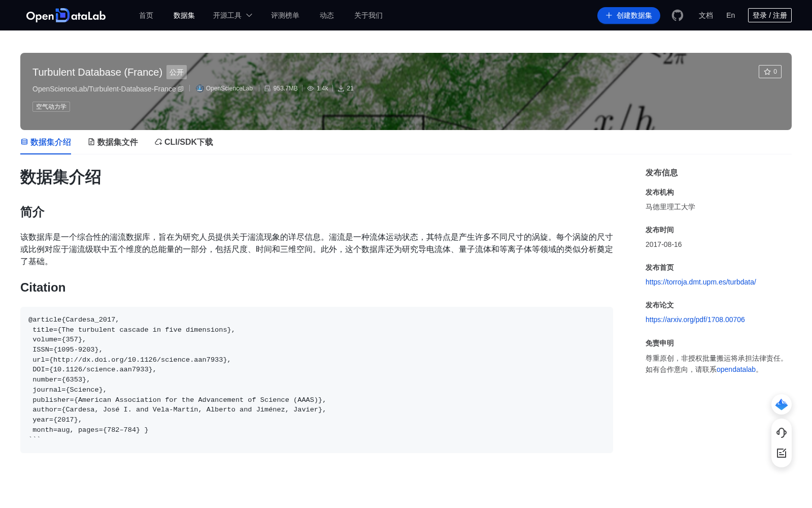The image size is (812, 508).
Task: Click the eye views icon
Action: coord(311,88)
